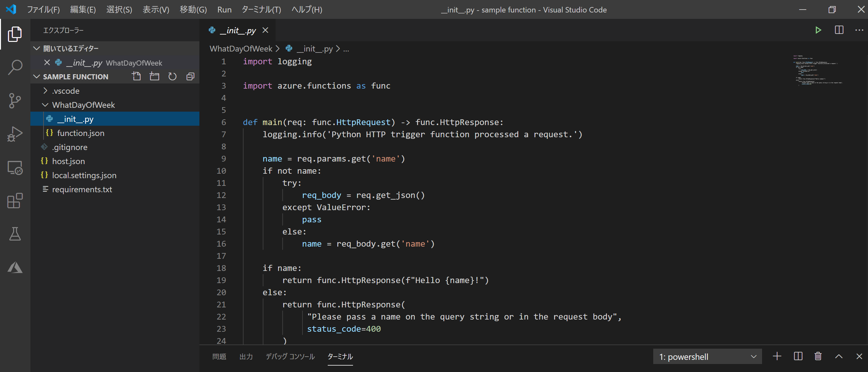Expand the .vscode folder
Image resolution: width=868 pixels, height=372 pixels.
[x=66, y=91]
